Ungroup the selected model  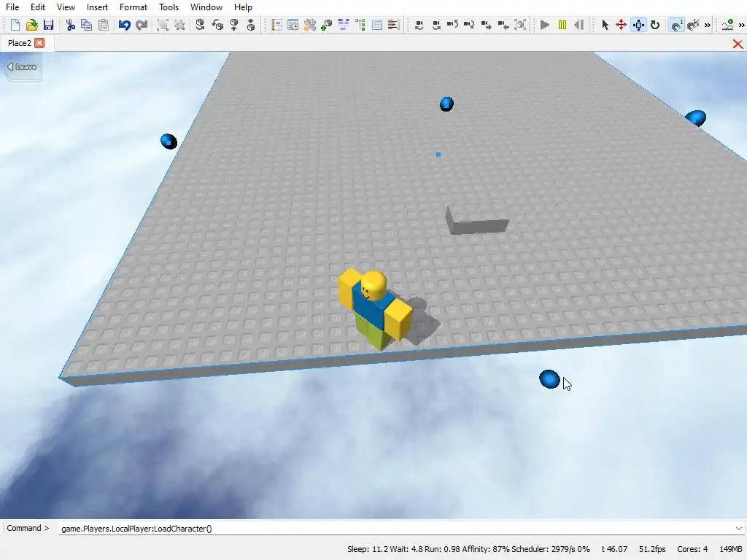179,25
